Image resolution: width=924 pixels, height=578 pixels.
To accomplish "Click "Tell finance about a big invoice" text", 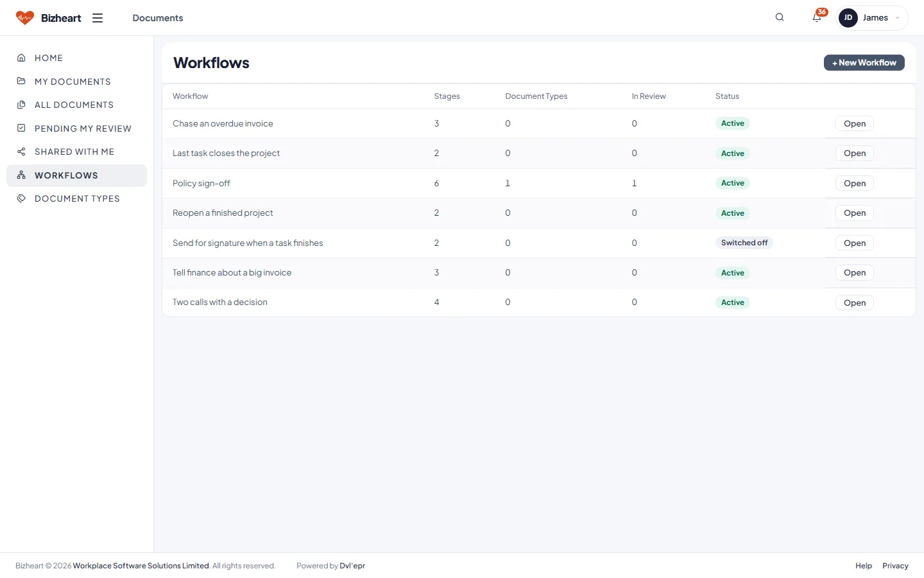I will 232,273.
